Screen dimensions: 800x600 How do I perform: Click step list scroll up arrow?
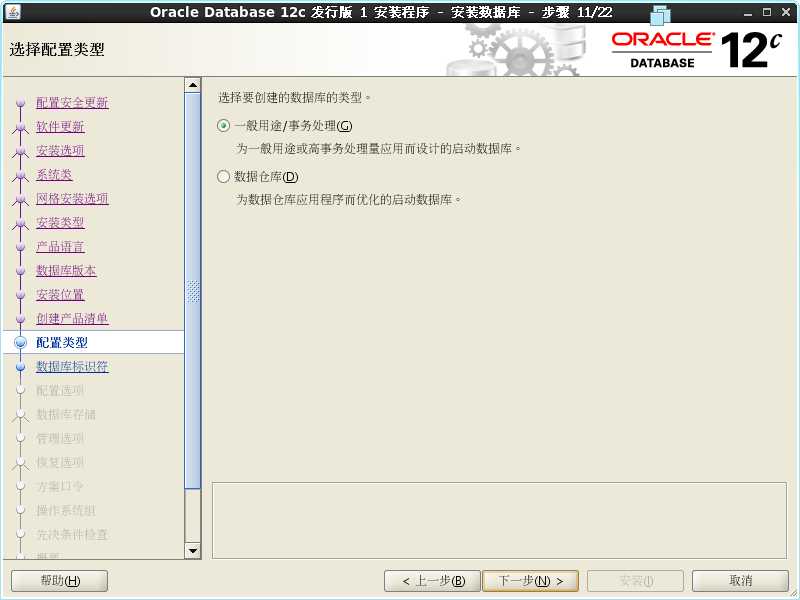192,85
